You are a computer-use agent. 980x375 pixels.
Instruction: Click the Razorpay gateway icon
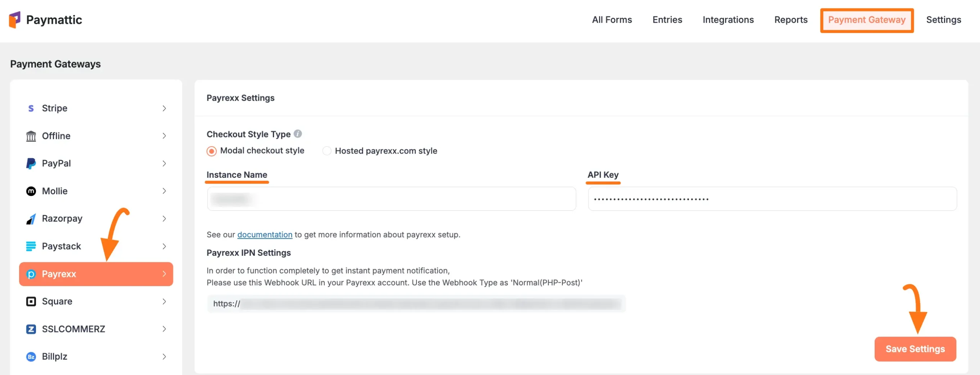click(31, 218)
